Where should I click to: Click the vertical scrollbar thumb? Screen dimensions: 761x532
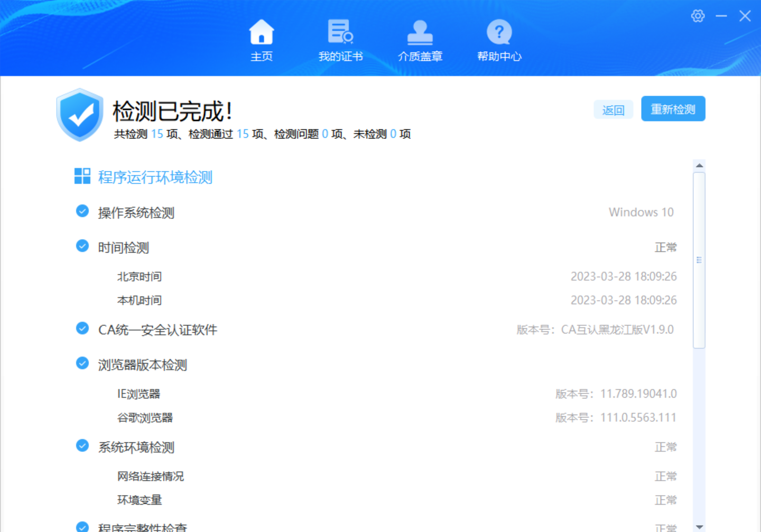coord(699,260)
